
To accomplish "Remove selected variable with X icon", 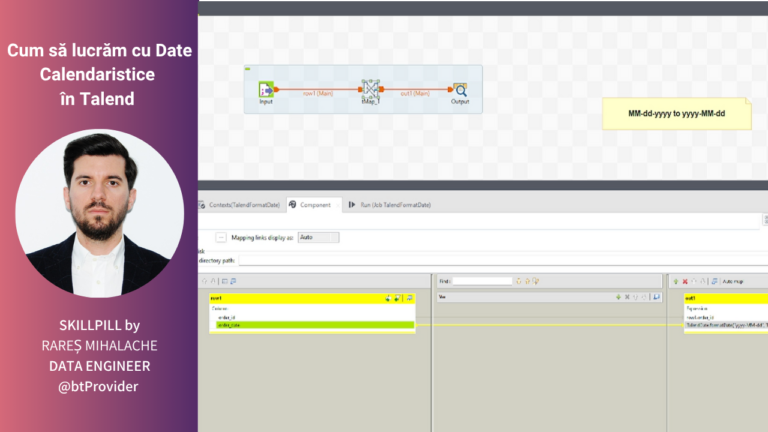I will pyautogui.click(x=627, y=297).
